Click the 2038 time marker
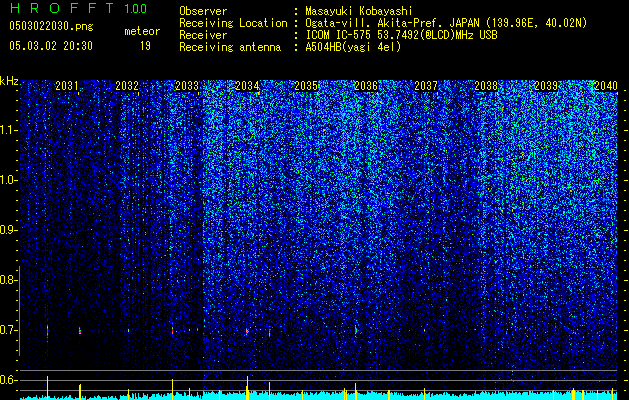Image resolution: width=629 pixels, height=400 pixels. (486, 85)
